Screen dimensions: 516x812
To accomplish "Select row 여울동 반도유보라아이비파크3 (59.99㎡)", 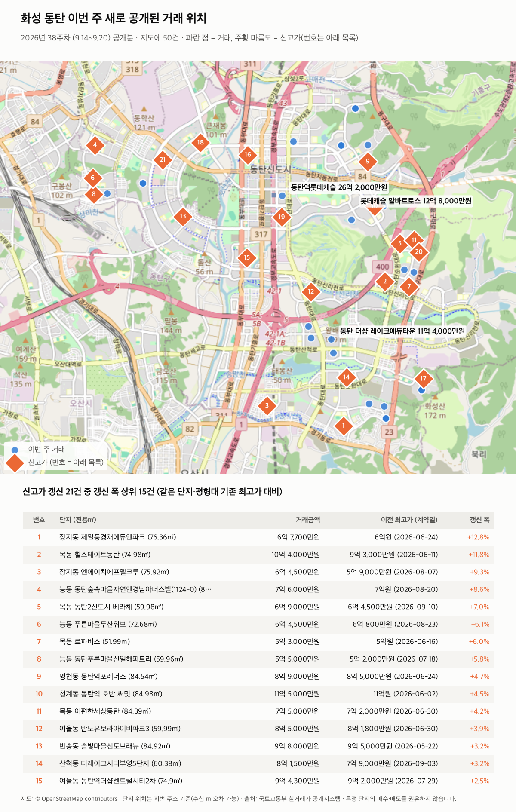I will click(258, 729).
